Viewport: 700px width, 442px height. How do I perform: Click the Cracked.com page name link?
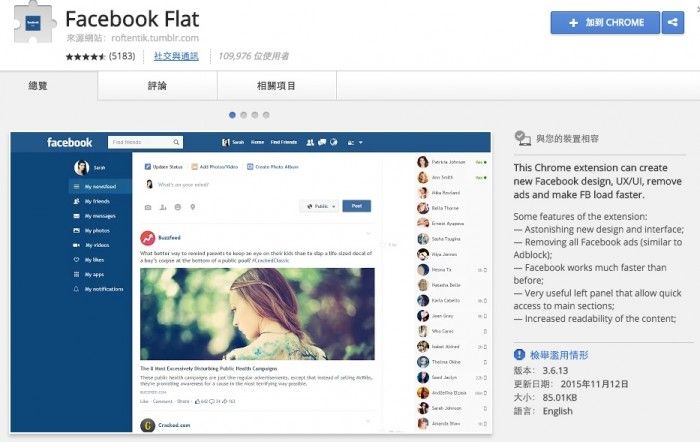click(174, 425)
